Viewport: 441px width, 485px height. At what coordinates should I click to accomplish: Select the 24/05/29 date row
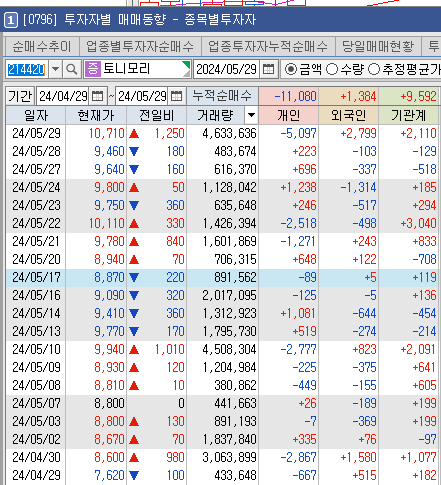pyautogui.click(x=36, y=133)
